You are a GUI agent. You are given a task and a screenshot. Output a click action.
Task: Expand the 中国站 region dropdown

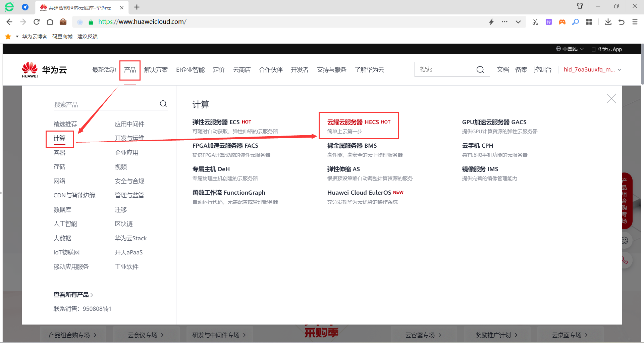570,49
